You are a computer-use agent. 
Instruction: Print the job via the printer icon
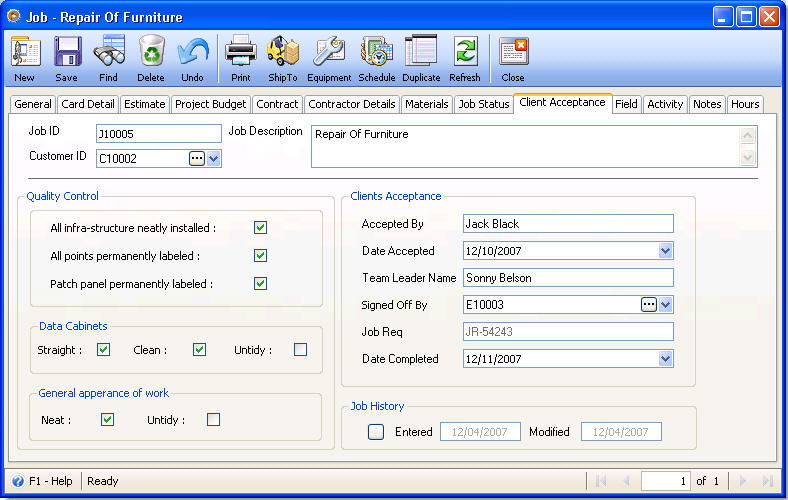point(241,52)
